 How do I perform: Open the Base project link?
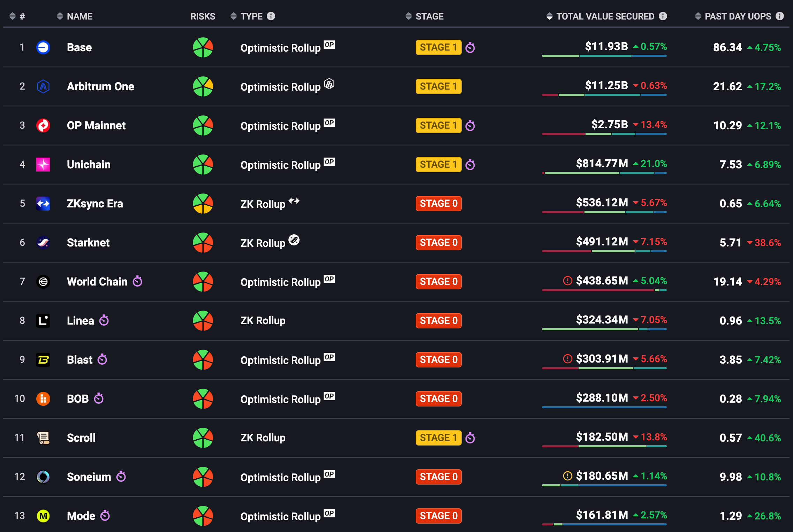[x=79, y=47]
